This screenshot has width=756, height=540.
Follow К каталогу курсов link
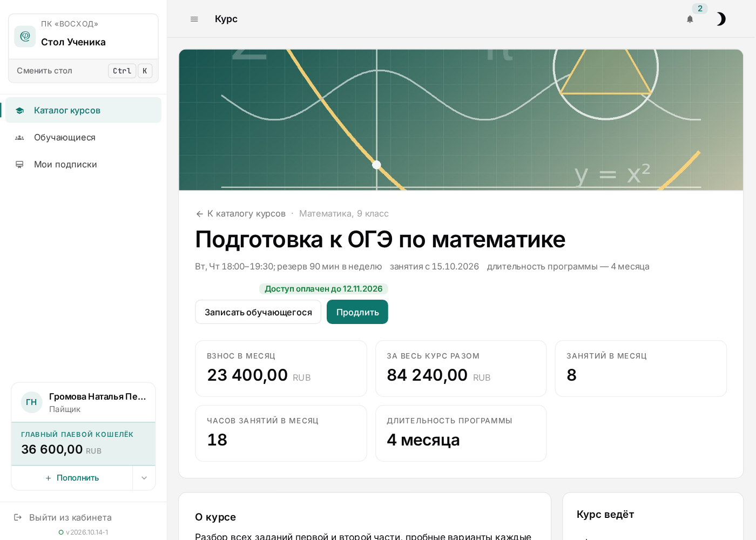coord(241,214)
